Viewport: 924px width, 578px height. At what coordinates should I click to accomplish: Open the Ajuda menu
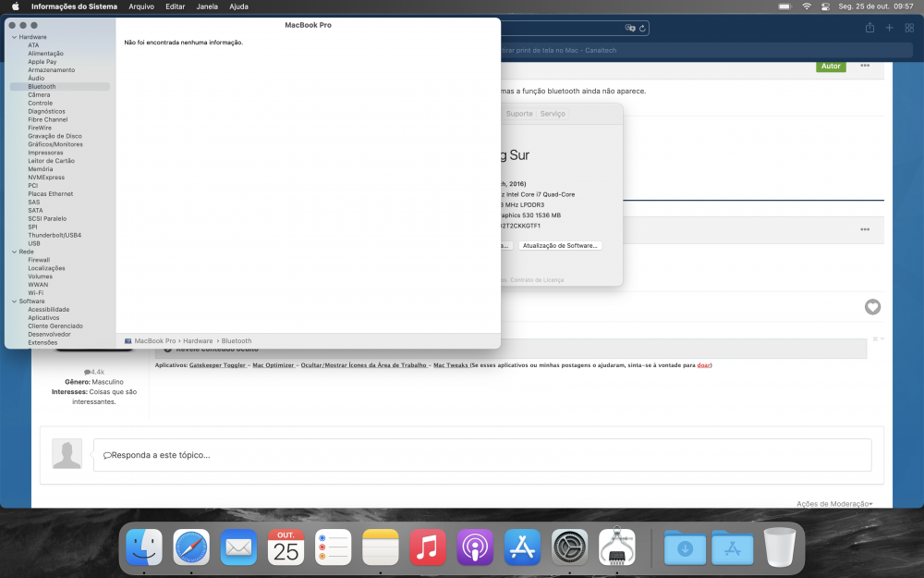tap(238, 6)
